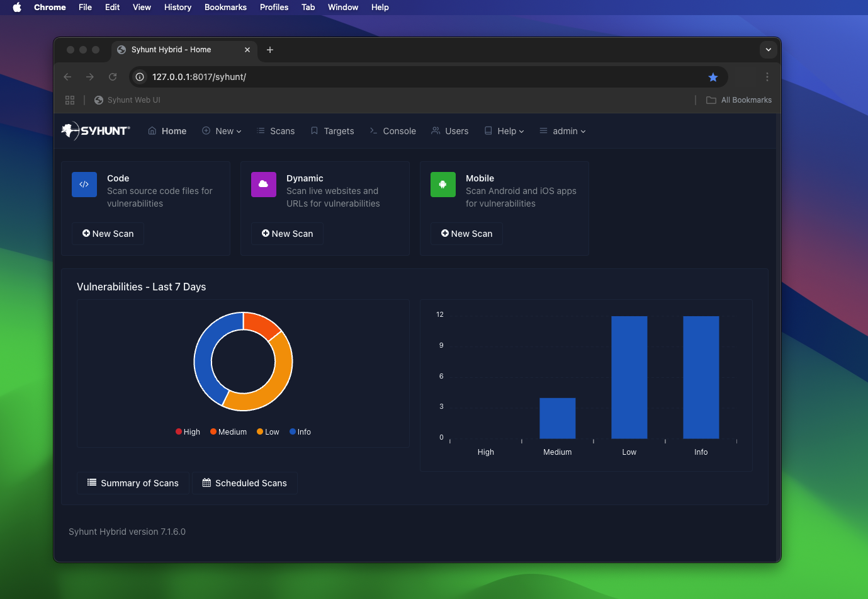
Task: Toggle Medium legend in donut chart
Action: point(228,432)
